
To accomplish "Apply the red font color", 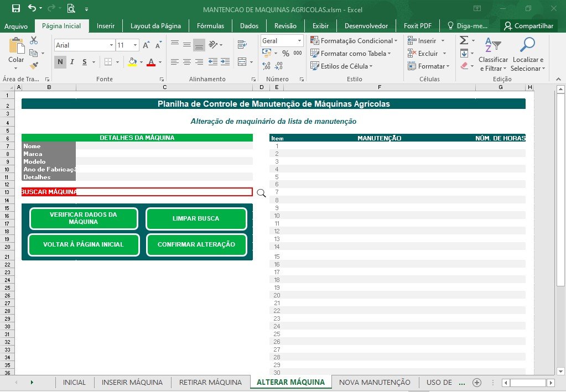I will coord(151,62).
